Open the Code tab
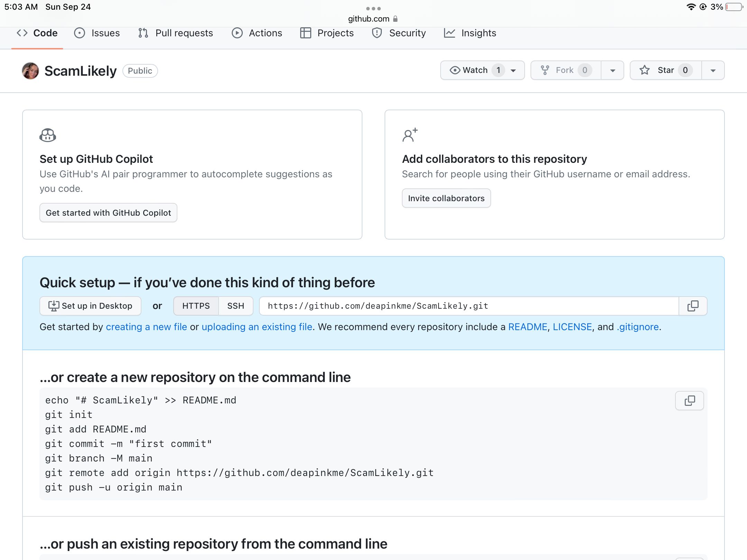 37,33
